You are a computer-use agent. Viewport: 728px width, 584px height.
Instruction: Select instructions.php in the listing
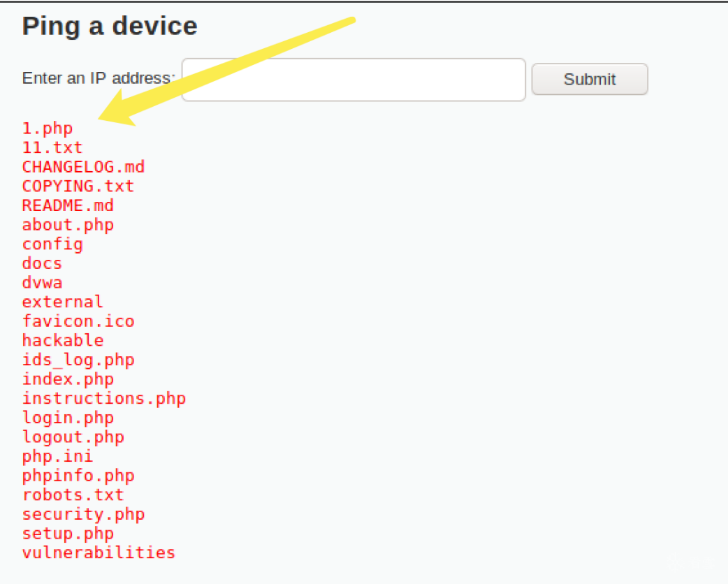104,398
